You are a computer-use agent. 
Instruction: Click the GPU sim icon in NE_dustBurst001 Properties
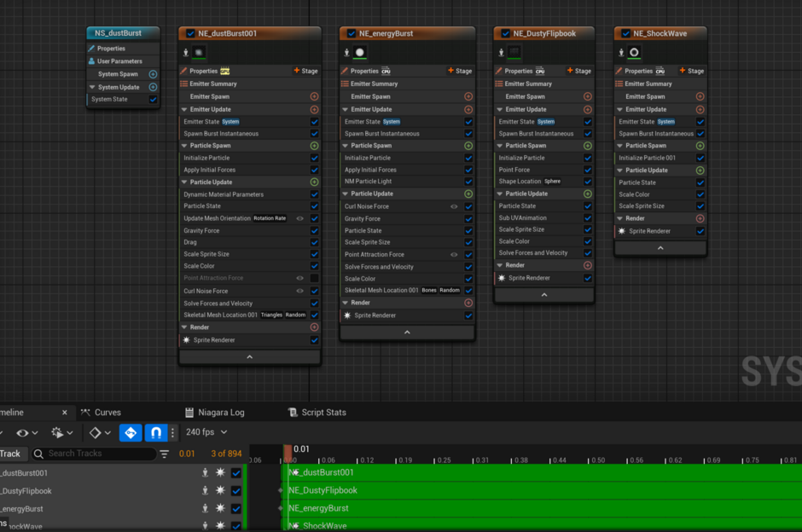224,71
